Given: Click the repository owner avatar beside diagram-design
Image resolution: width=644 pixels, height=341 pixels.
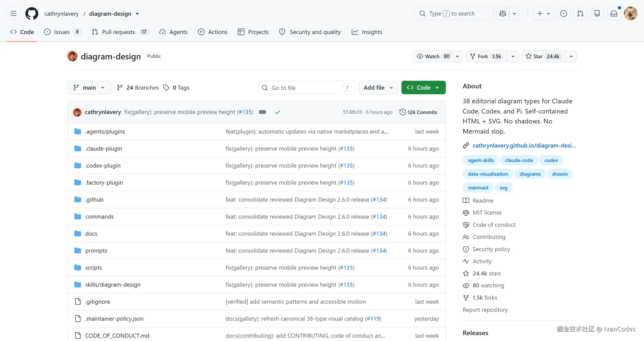Looking at the screenshot, I should coord(72,56).
